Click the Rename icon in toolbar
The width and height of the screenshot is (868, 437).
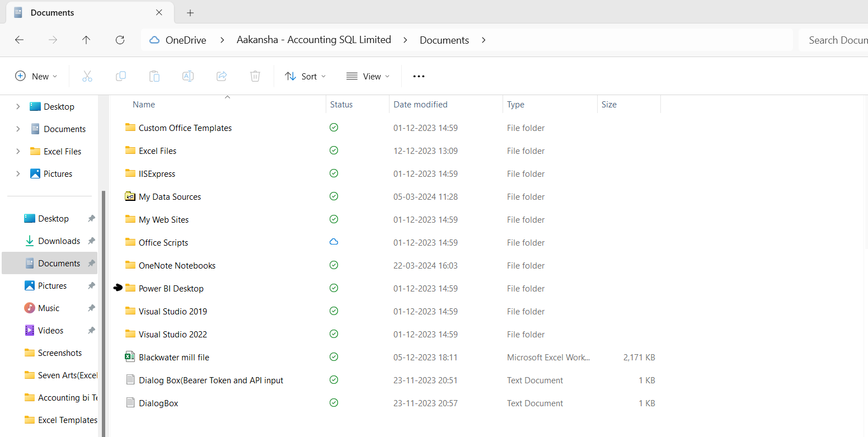pos(188,76)
